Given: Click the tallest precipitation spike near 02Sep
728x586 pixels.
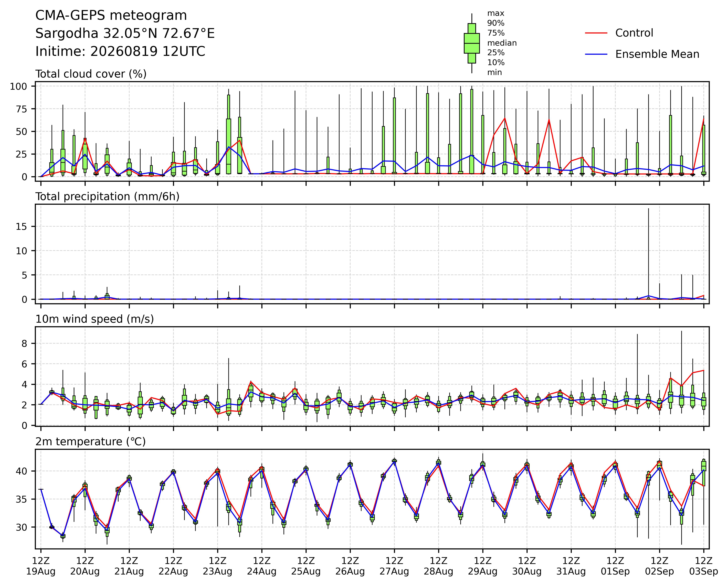Looking at the screenshot, I should [648, 253].
